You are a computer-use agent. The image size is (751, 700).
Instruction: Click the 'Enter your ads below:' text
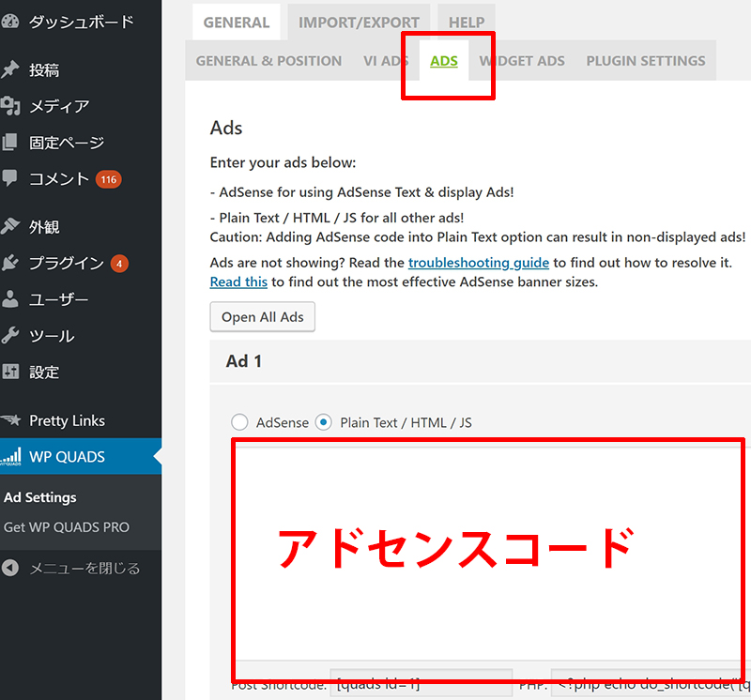coord(284,162)
